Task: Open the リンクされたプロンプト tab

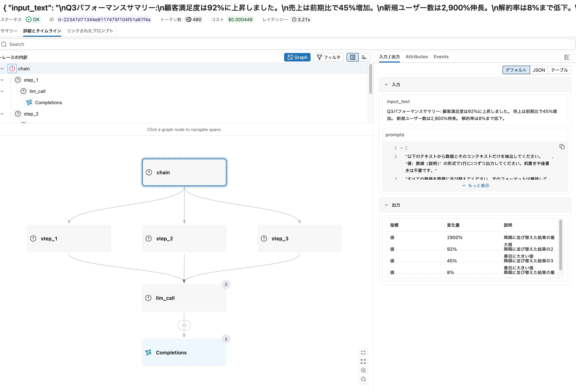Action: [90, 31]
